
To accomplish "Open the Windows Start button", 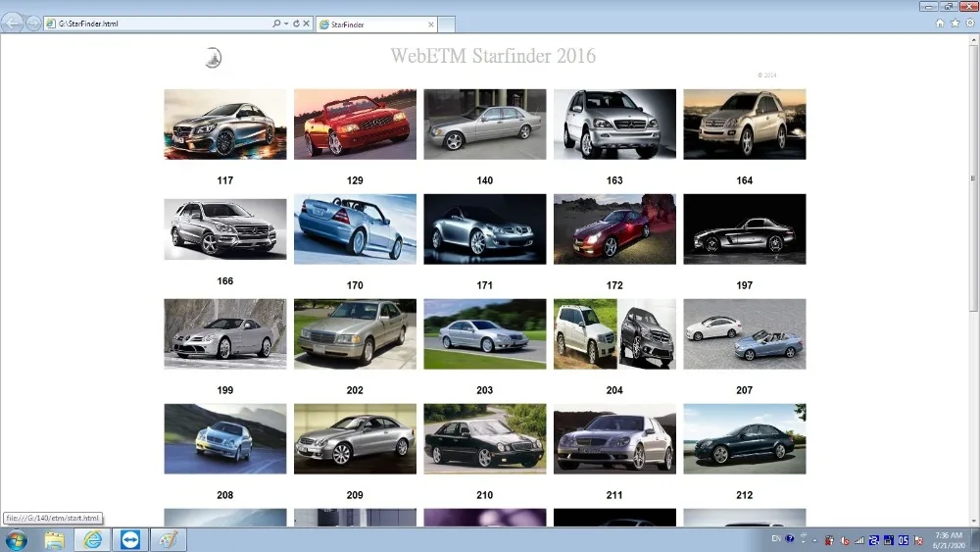I will pyautogui.click(x=17, y=540).
